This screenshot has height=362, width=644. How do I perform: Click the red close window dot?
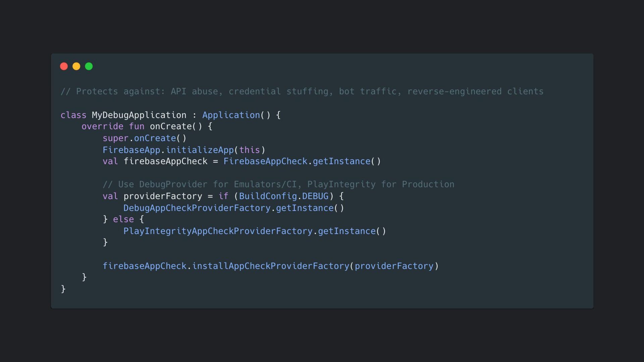[x=64, y=66]
